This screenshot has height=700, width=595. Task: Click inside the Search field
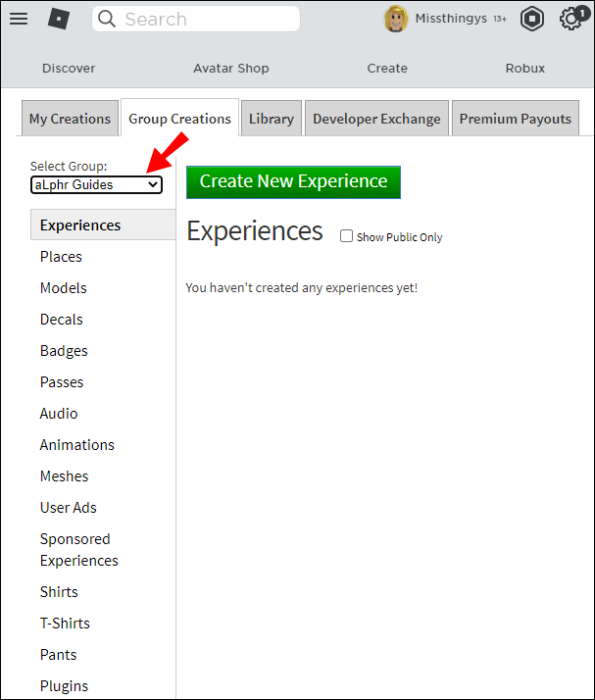(x=196, y=19)
